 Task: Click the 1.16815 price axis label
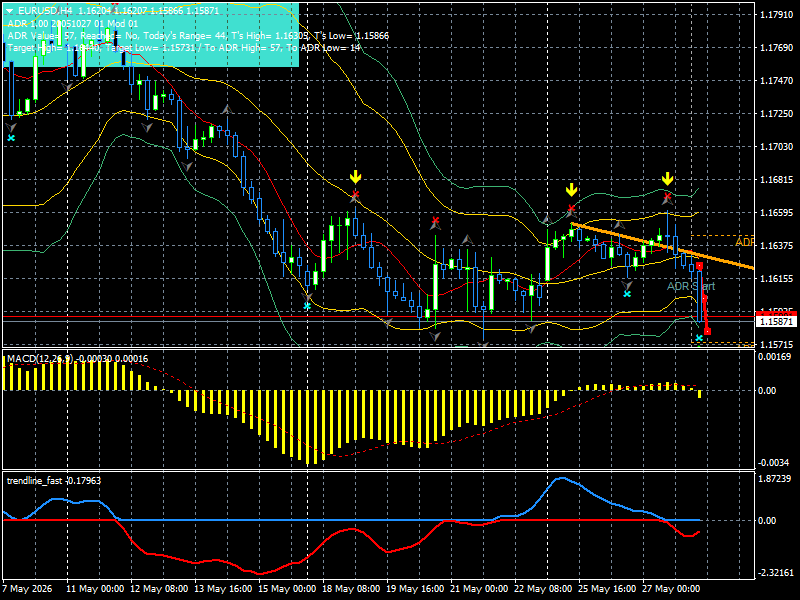[x=776, y=180]
